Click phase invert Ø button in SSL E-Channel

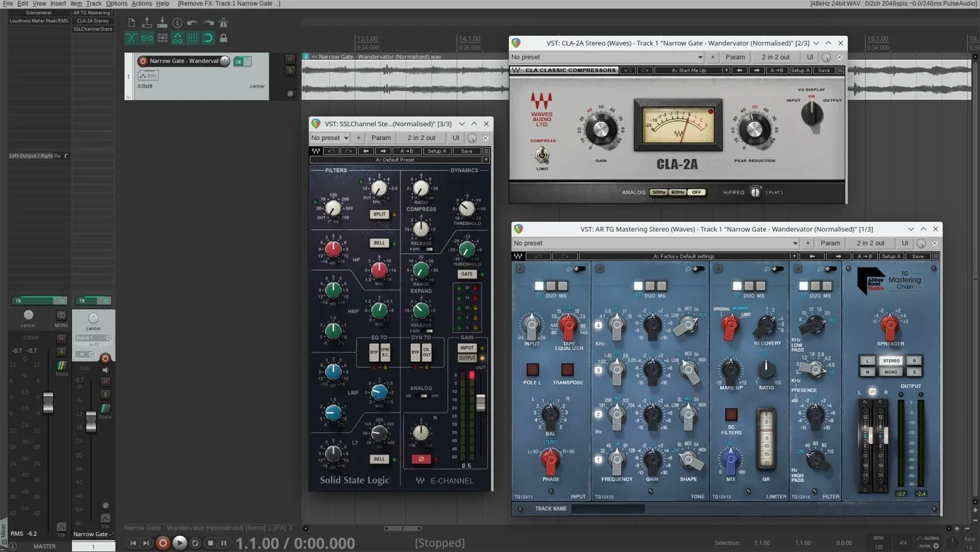click(421, 459)
